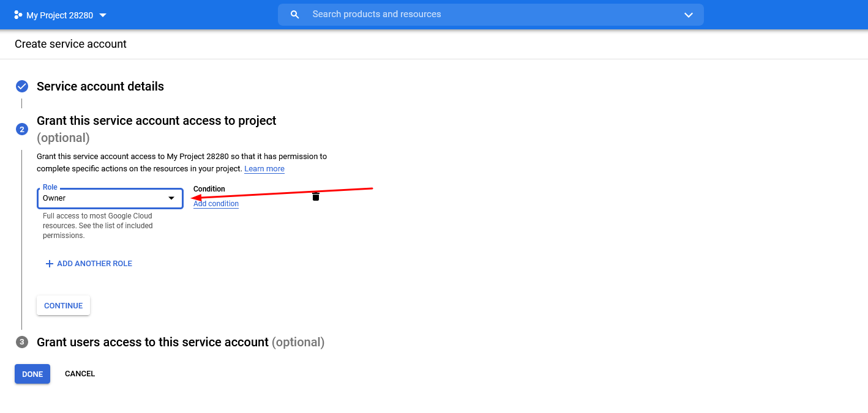Click the plus icon to add another role

click(x=50, y=264)
